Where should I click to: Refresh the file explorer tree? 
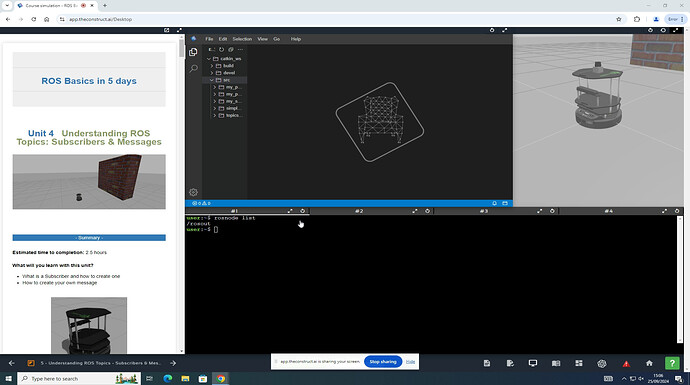(221, 49)
